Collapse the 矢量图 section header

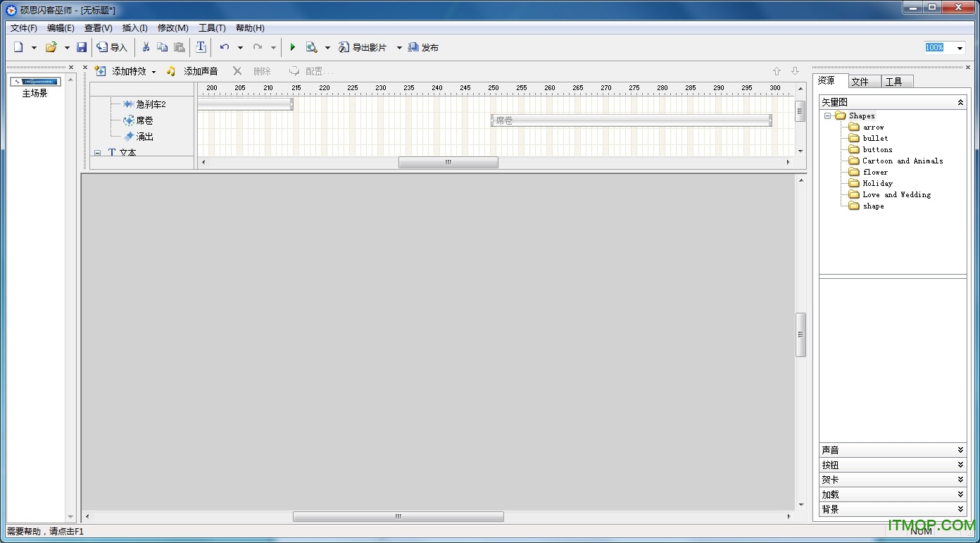(x=893, y=102)
